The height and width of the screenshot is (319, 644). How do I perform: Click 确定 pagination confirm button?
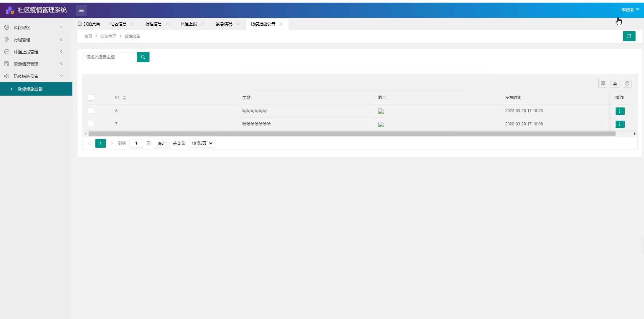pos(162,143)
